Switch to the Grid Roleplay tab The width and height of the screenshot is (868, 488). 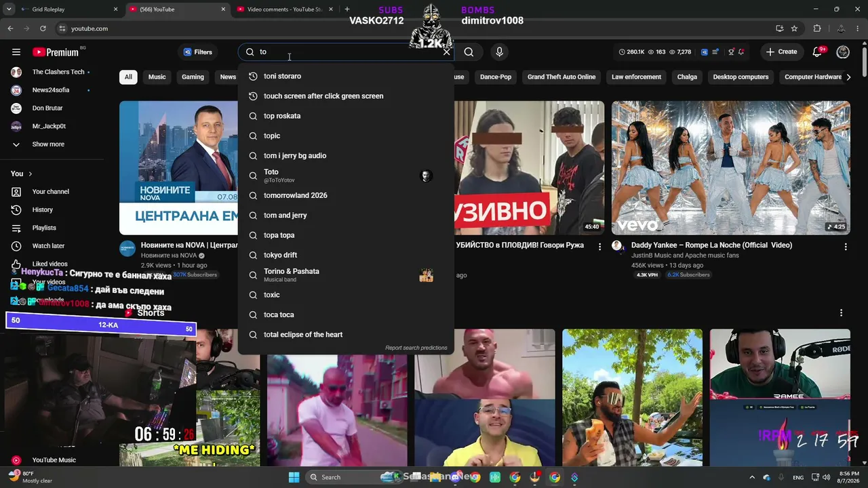[68, 9]
